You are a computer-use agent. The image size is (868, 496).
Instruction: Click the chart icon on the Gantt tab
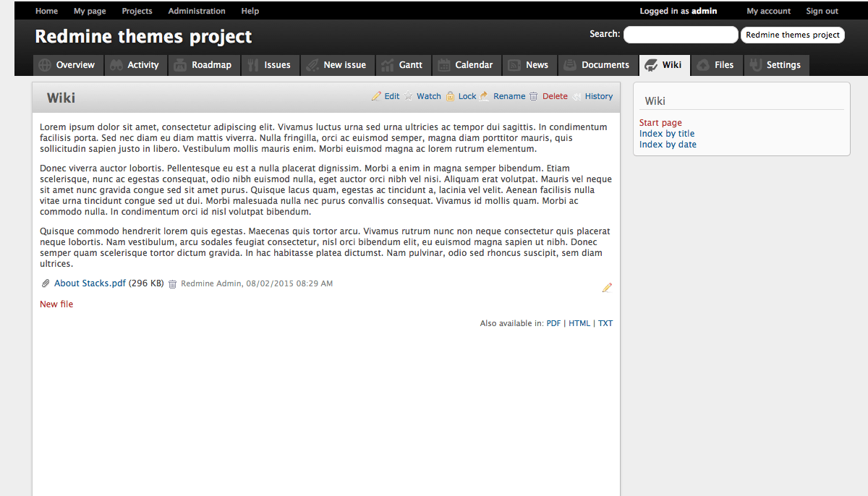tap(387, 65)
